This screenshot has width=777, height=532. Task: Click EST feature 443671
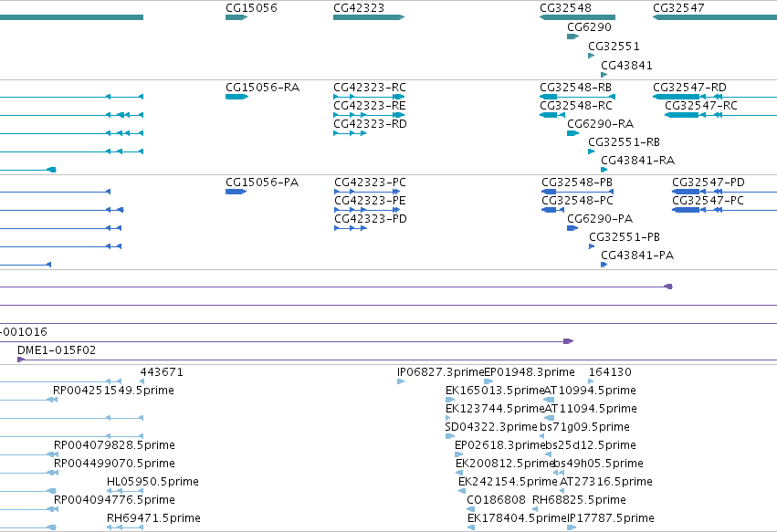tap(162, 372)
